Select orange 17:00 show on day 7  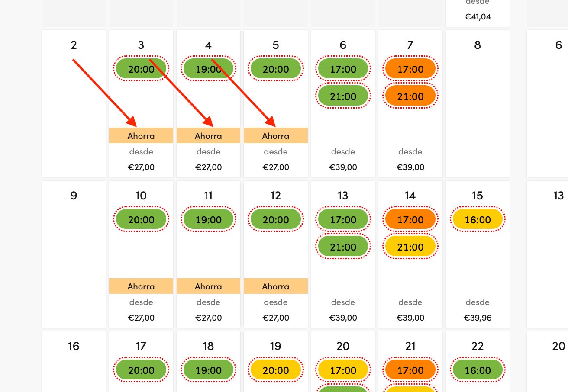tap(410, 69)
